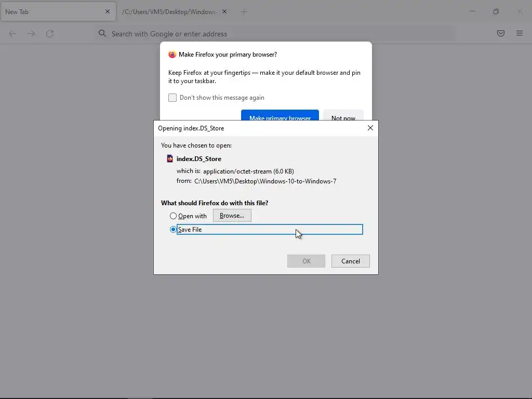
Task: Reload the page with refresh icon
Action: pos(50,34)
